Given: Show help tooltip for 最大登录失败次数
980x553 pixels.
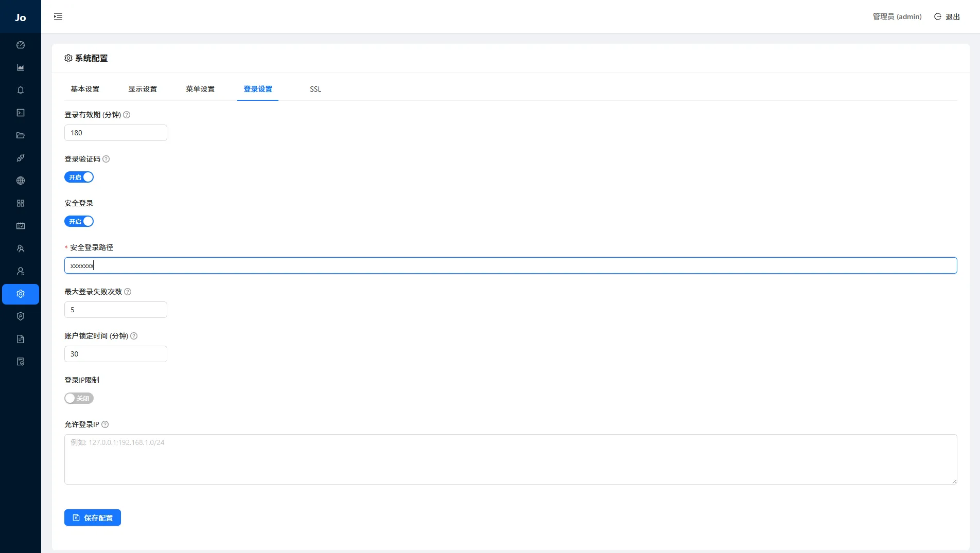Looking at the screenshot, I should click(x=128, y=292).
